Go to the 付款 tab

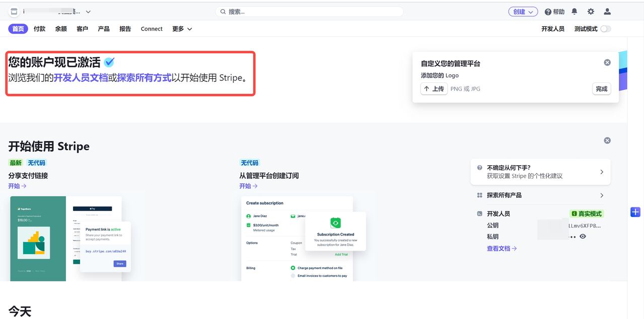click(40, 29)
